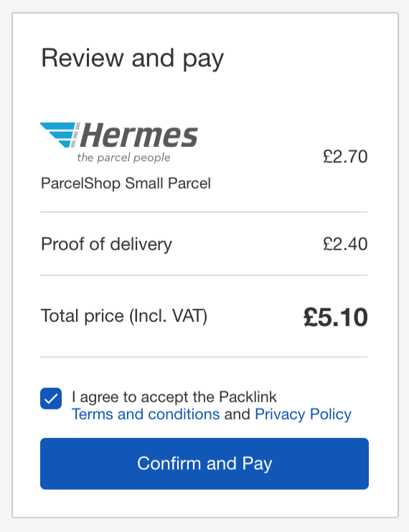Click the word 'Packlink' in agreement text
The image size is (409, 532).
[248, 396]
